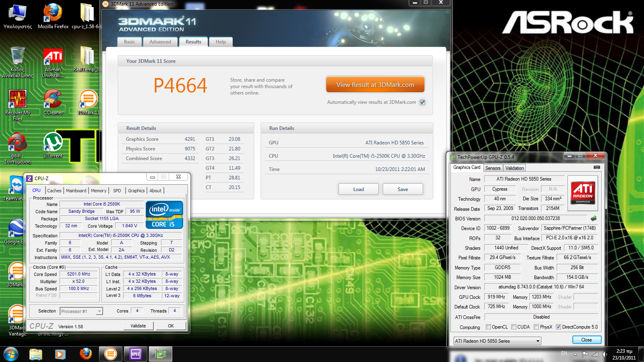Viewport: 644px width, 362px height.
Task: Switch to CPU-Z About tab
Action: point(155,191)
